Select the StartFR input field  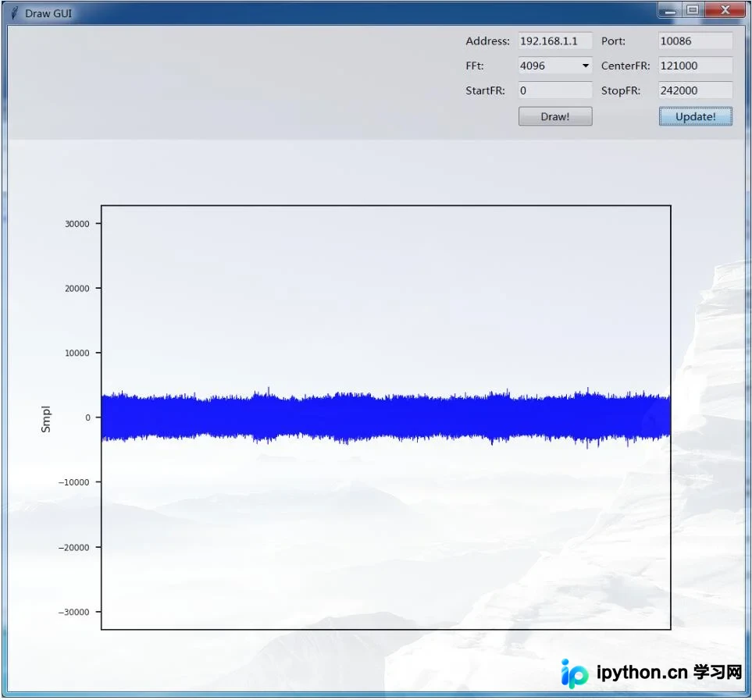(555, 91)
